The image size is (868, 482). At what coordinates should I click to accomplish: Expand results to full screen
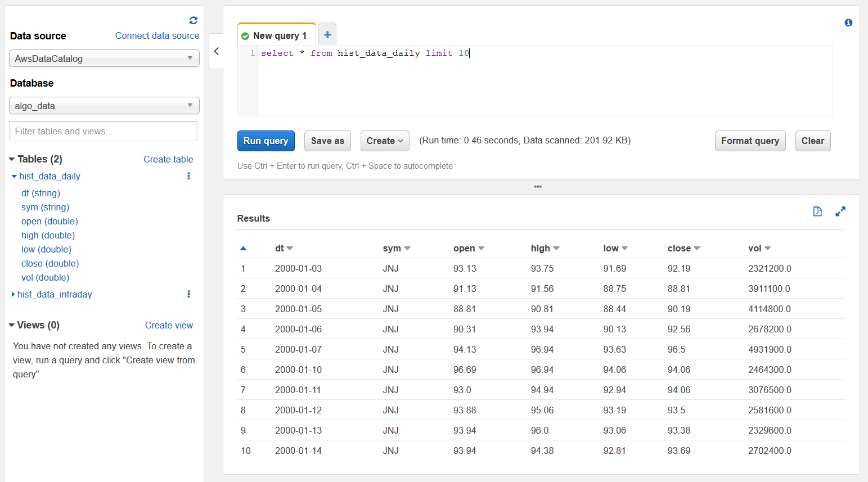[x=840, y=211]
